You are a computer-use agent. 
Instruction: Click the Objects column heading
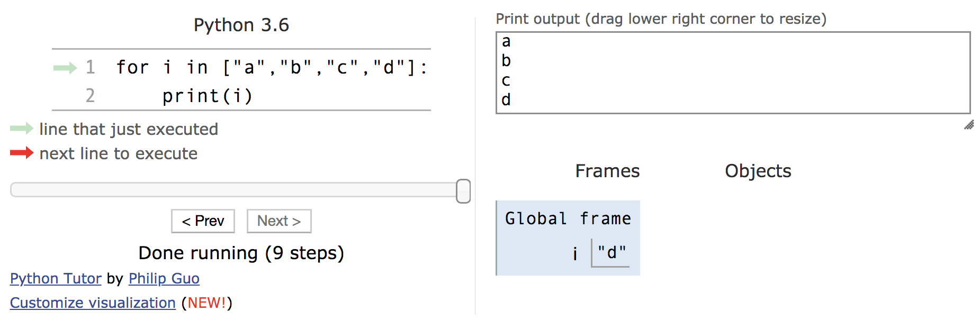pos(758,171)
